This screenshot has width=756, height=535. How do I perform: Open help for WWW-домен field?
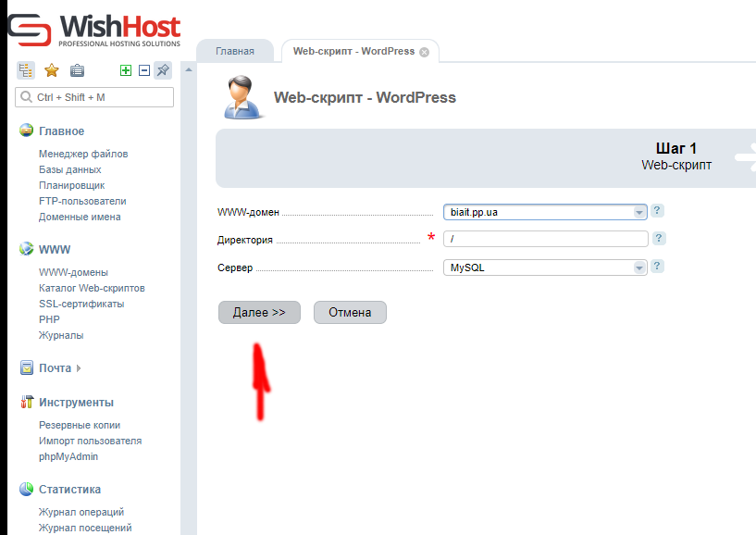657,211
